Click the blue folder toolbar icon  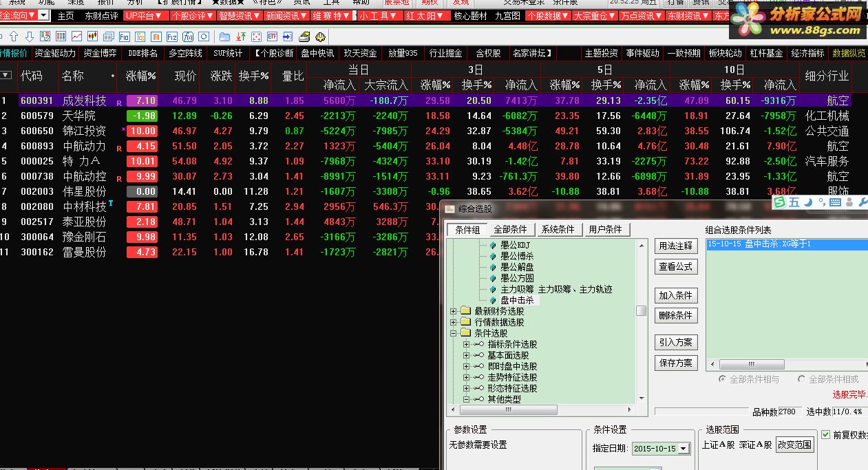point(224,36)
